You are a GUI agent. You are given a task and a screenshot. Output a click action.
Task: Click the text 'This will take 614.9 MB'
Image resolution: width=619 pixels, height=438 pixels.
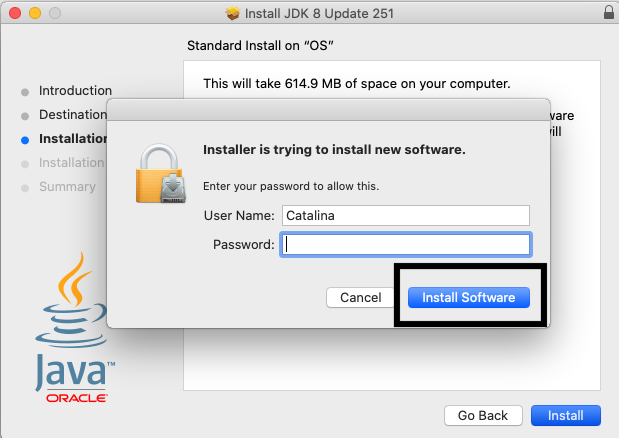pos(272,84)
